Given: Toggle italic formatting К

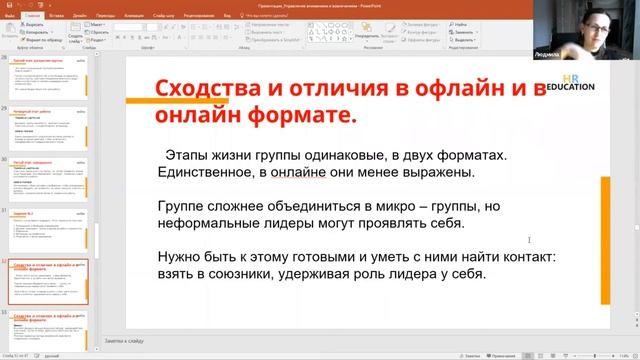Looking at the screenshot, I should 125,38.
